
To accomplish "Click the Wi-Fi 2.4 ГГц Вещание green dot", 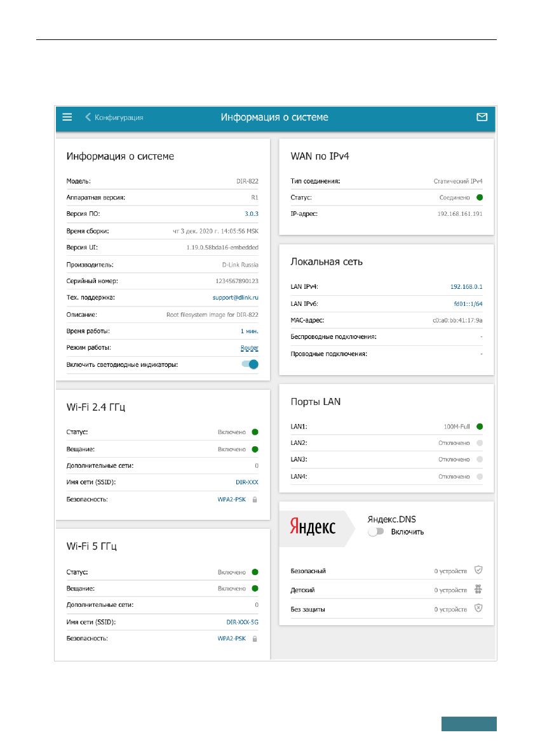I will 255,449.
